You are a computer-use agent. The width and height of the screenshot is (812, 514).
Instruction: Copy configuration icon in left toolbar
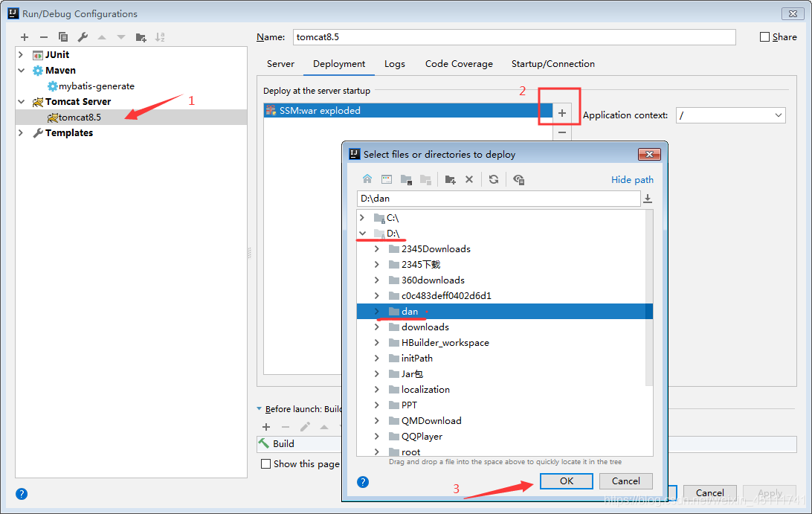click(x=63, y=37)
